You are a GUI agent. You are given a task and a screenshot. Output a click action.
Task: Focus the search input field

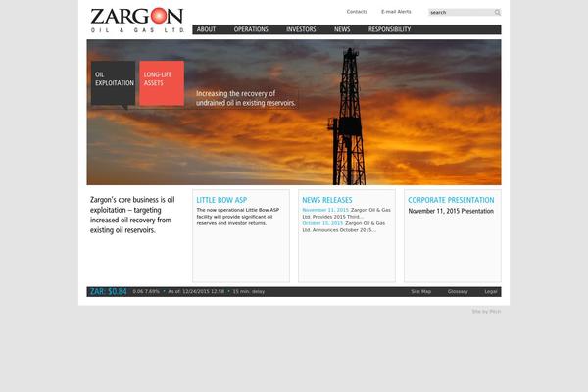click(462, 13)
